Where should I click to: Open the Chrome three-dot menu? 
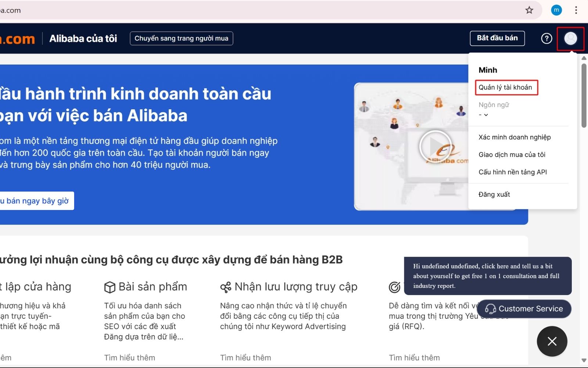[x=576, y=10]
